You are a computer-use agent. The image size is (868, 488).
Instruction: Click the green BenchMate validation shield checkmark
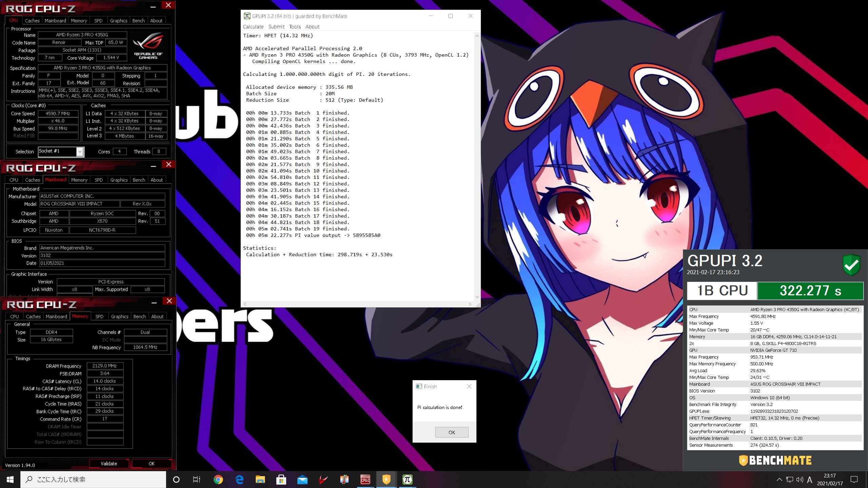coord(851,265)
